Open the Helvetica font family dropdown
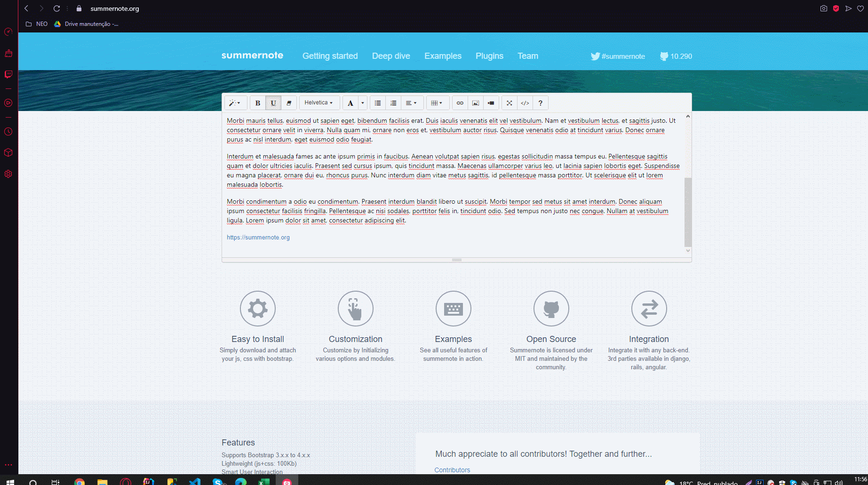The width and height of the screenshot is (868, 485). 319,103
